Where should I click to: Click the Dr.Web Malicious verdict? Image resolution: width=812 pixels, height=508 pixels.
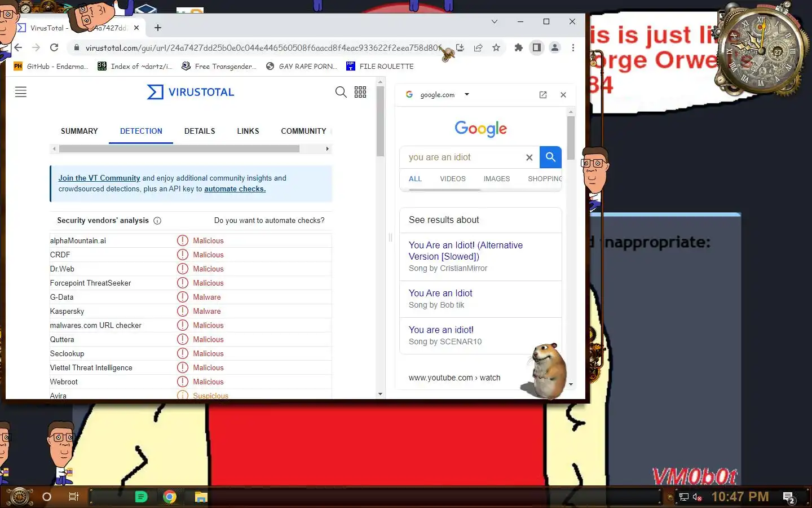tap(208, 269)
